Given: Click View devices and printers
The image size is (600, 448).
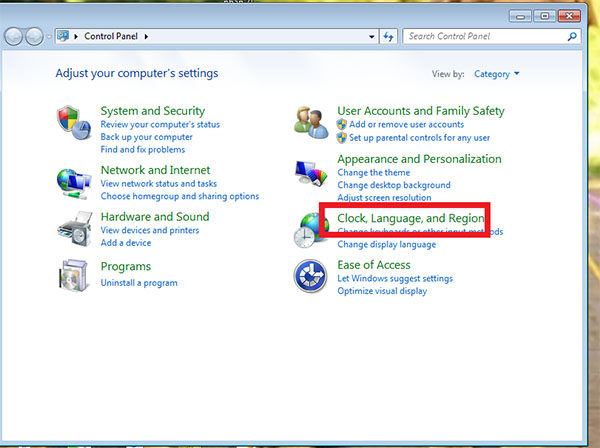Looking at the screenshot, I should [150, 230].
